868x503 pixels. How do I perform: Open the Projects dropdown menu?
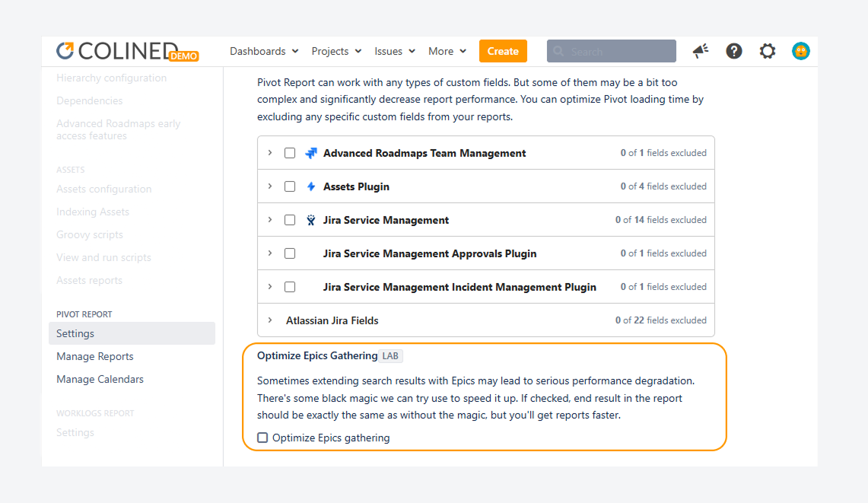pyautogui.click(x=336, y=51)
